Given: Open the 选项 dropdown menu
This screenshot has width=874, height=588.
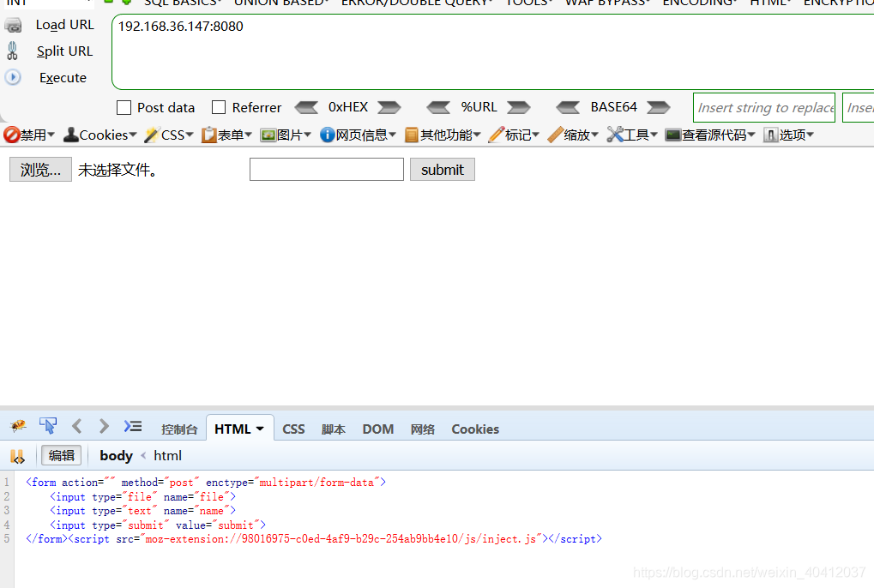Looking at the screenshot, I should (x=789, y=135).
